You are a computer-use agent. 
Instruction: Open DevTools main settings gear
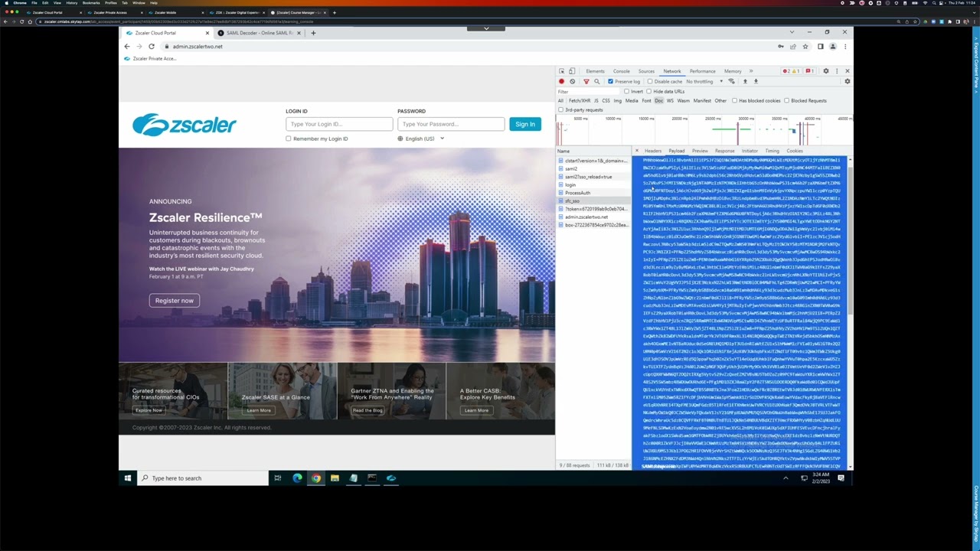click(825, 71)
